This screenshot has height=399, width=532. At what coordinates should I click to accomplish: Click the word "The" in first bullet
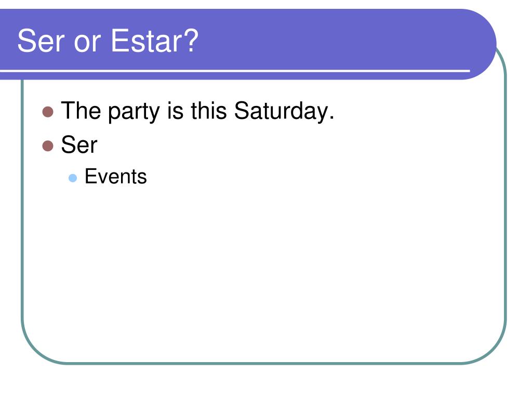[x=81, y=110]
